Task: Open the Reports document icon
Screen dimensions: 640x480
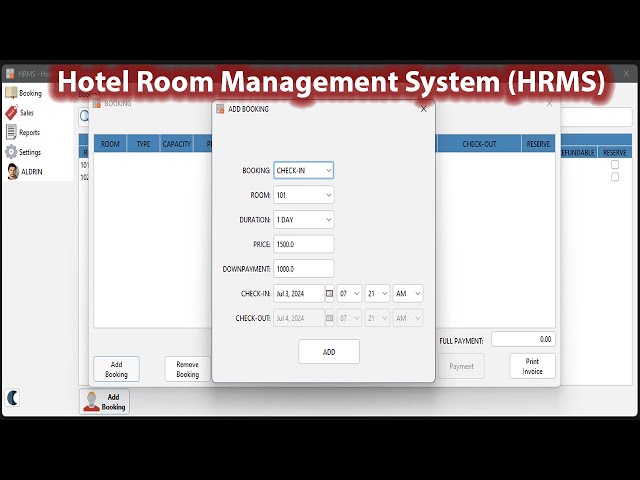Action: pos(11,132)
